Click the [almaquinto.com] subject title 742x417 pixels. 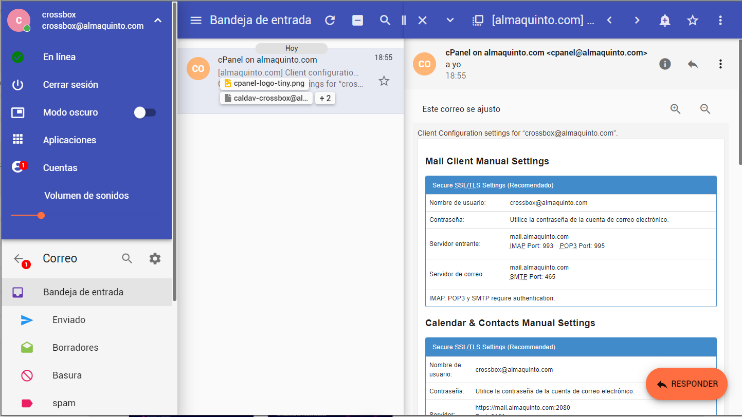pyautogui.click(x=543, y=20)
